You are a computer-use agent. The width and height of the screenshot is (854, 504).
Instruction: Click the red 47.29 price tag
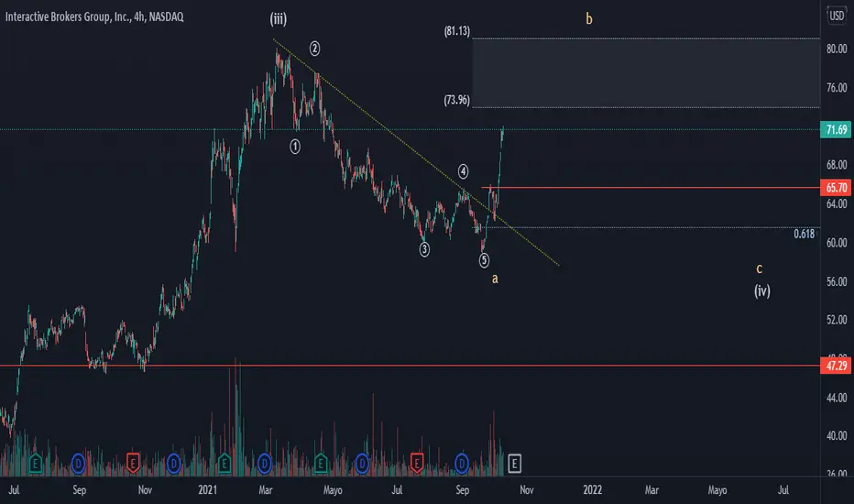(x=836, y=366)
